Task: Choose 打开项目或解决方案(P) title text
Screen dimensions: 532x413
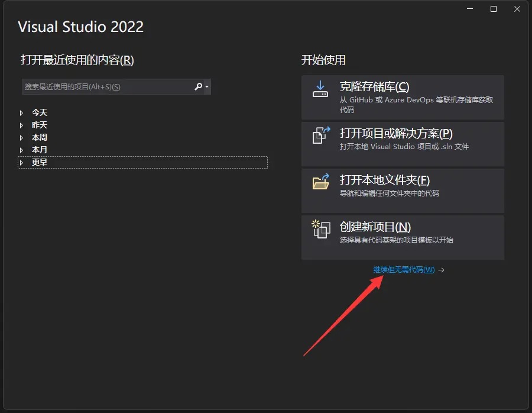Action: click(x=396, y=134)
